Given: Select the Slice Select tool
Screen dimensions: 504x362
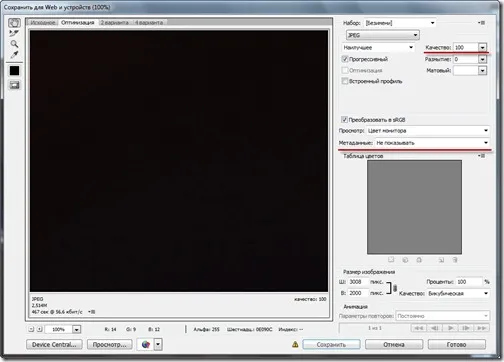Looking at the screenshot, I should [x=14, y=33].
